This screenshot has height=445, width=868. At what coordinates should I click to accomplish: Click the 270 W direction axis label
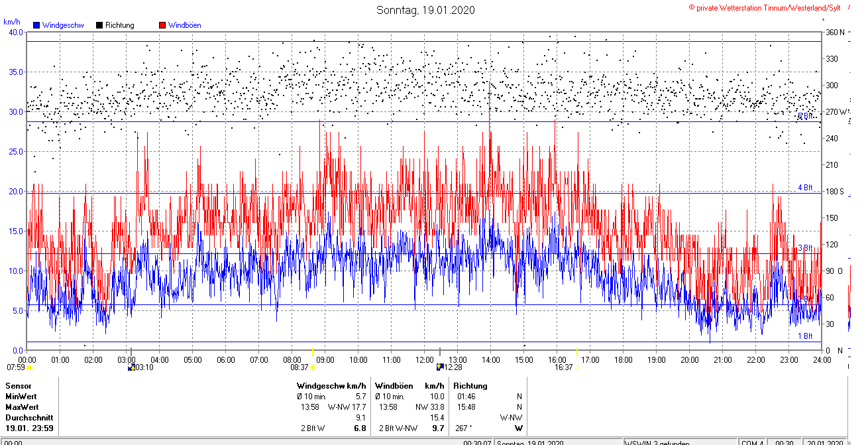[835, 111]
